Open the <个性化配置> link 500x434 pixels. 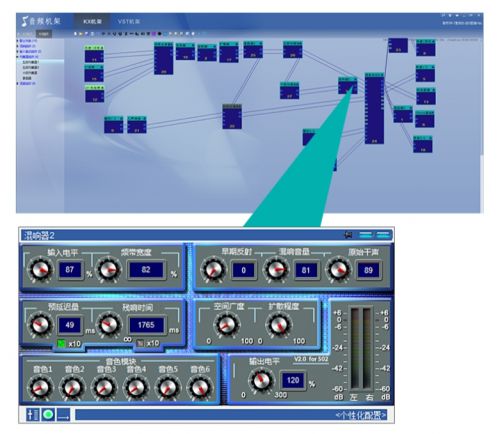(361, 415)
